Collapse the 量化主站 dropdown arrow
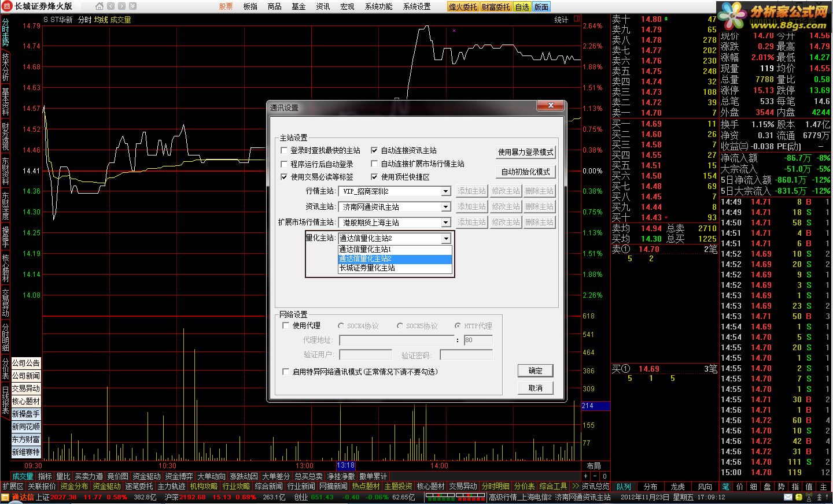This screenshot has height=504, width=833. [446, 238]
